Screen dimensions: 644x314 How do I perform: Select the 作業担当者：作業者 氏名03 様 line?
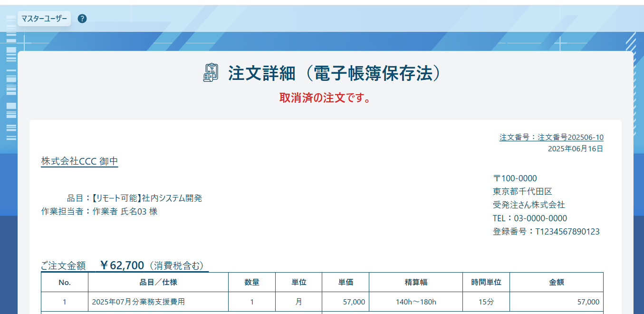click(99, 211)
